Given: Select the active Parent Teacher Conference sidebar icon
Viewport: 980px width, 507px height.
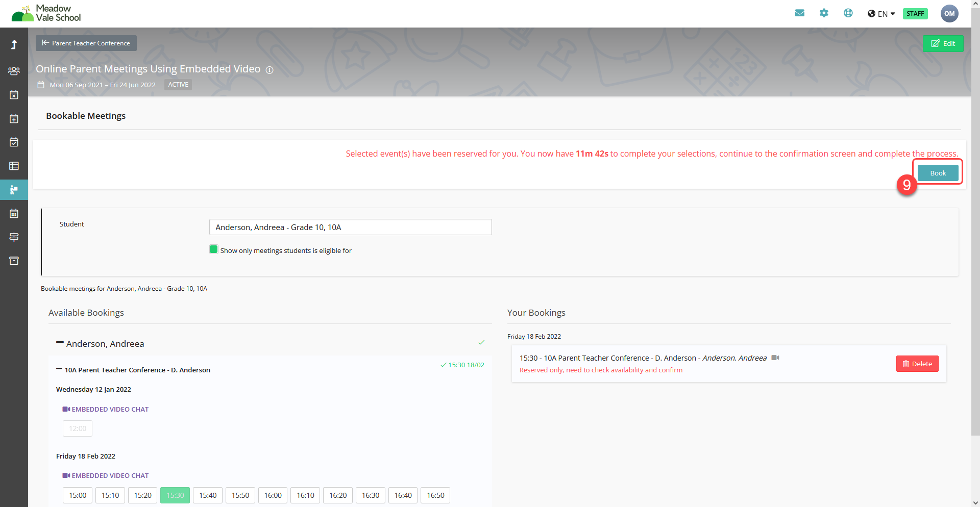Looking at the screenshot, I should click(14, 190).
